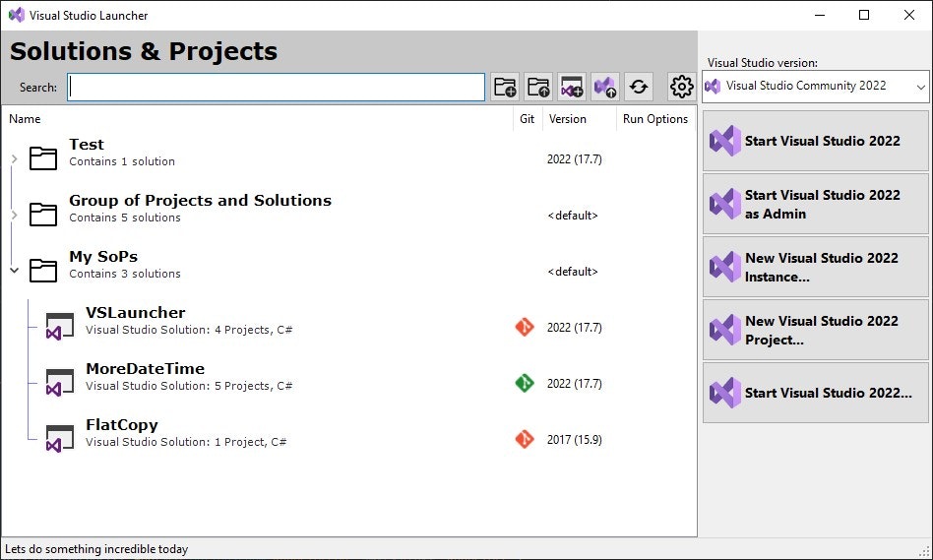Click the FlatCopy solution icon
This screenshot has height=560, width=933.
tap(60, 439)
